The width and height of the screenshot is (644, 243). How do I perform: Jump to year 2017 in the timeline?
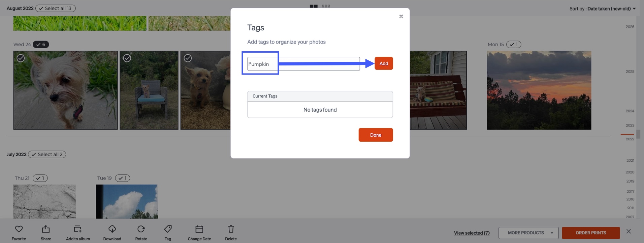(630, 191)
